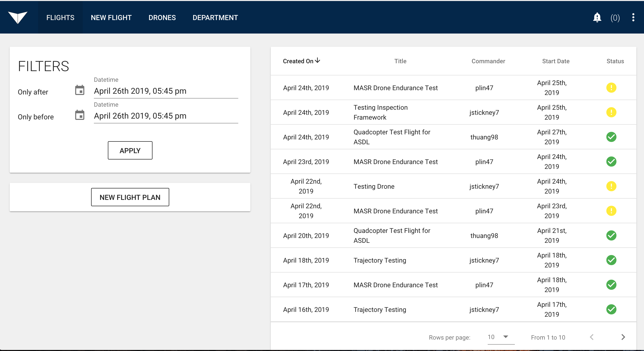
Task: Open the DRONES tab
Action: click(162, 18)
